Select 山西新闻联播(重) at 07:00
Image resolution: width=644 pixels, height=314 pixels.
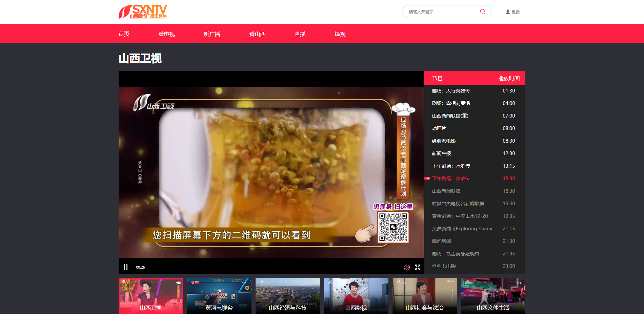click(450, 116)
